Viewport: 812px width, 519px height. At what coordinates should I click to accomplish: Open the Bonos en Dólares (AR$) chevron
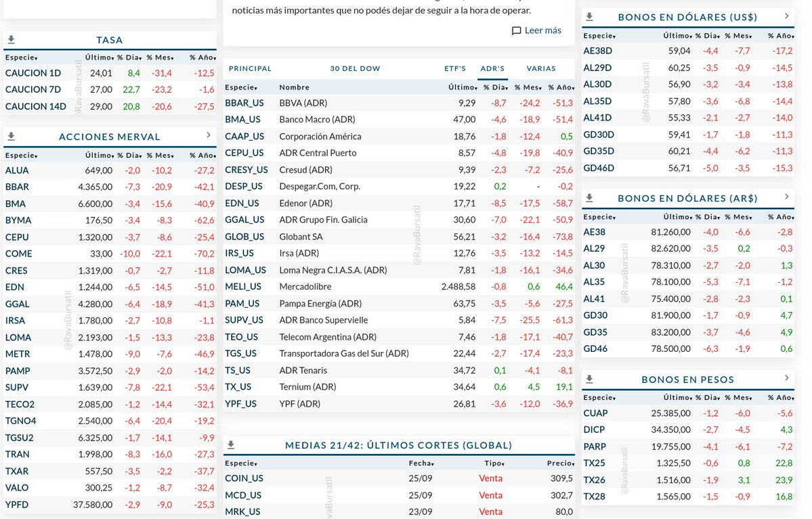787,197
